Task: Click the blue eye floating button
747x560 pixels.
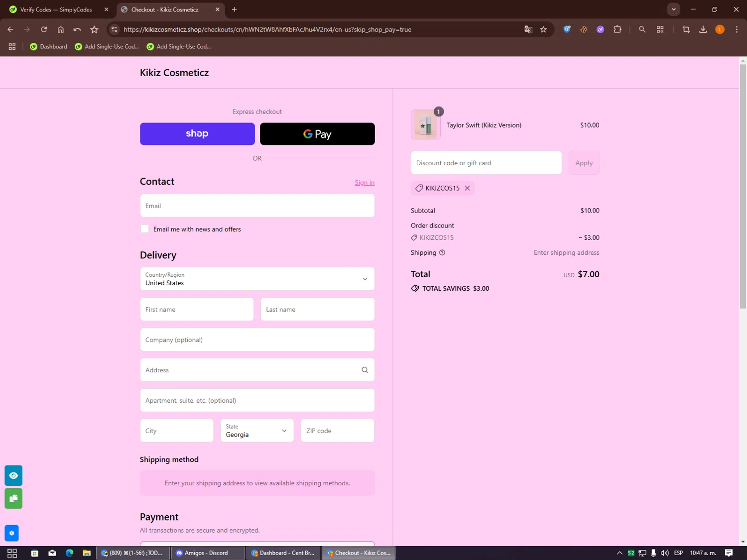Action: point(13,475)
